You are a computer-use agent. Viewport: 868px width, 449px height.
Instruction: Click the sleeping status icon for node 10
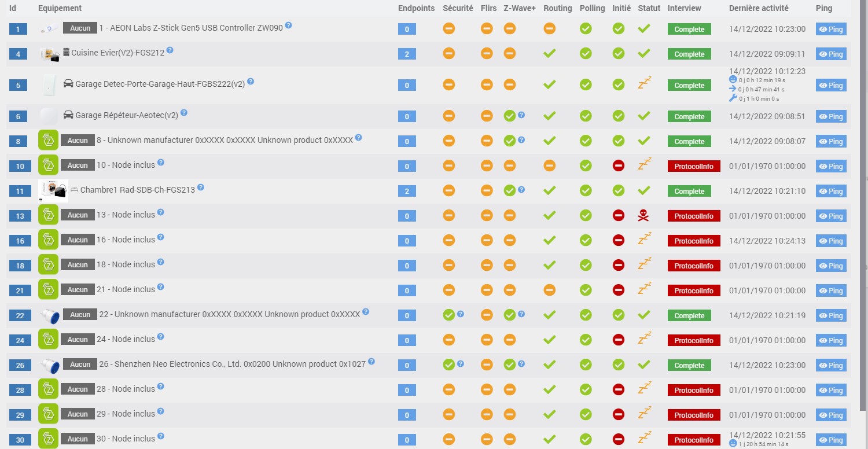(644, 165)
